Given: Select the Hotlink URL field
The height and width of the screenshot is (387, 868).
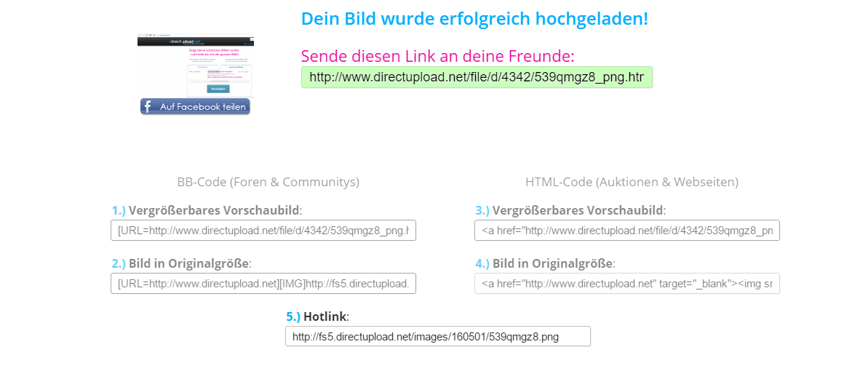Looking at the screenshot, I should (438, 337).
